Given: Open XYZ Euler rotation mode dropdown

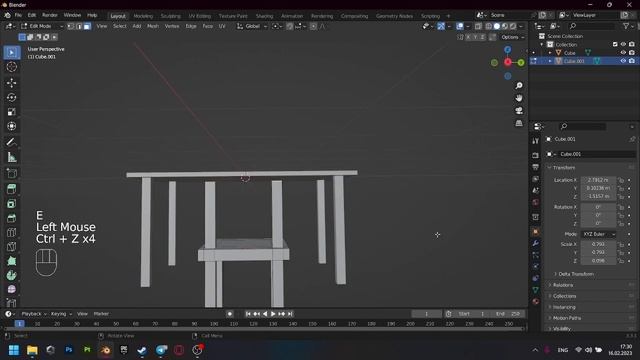Looking at the screenshot, I should coord(598,234).
